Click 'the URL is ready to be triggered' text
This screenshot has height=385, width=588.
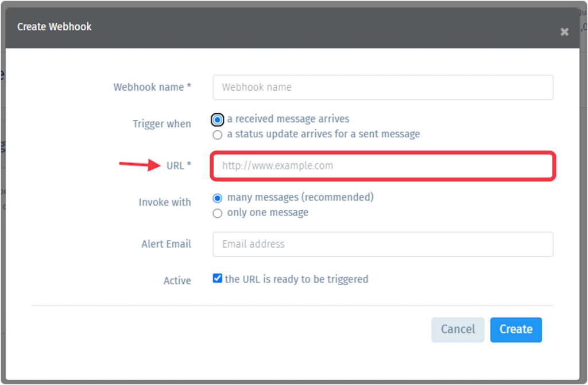click(296, 279)
